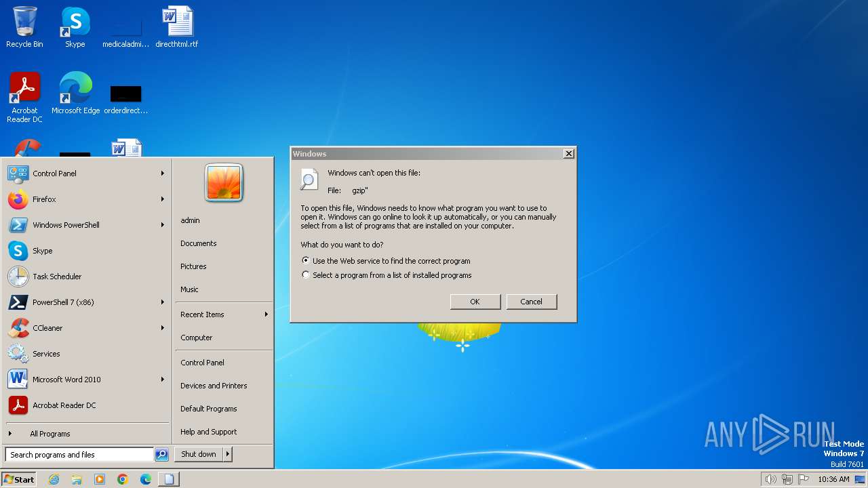Select the directhtml.rtf document icon

point(177,27)
